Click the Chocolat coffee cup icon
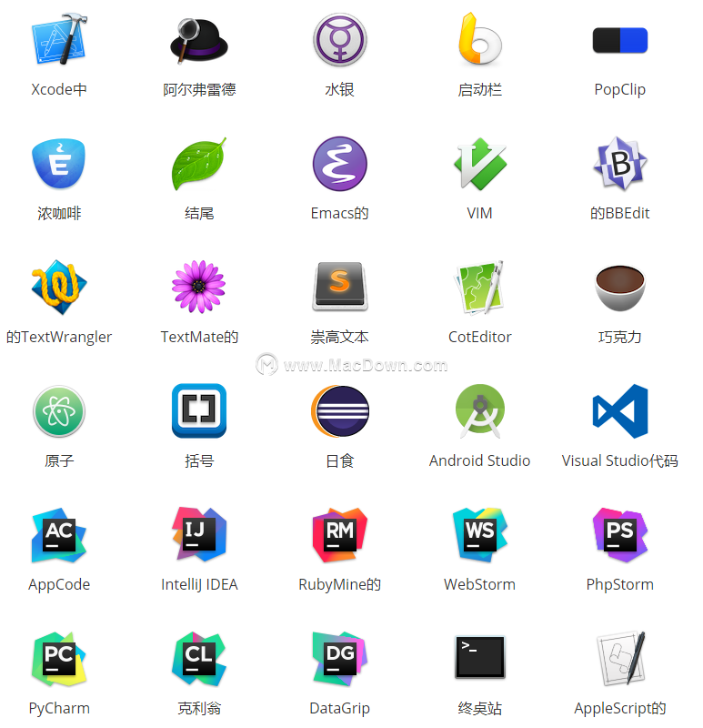This screenshot has height=728, width=703. 620,288
